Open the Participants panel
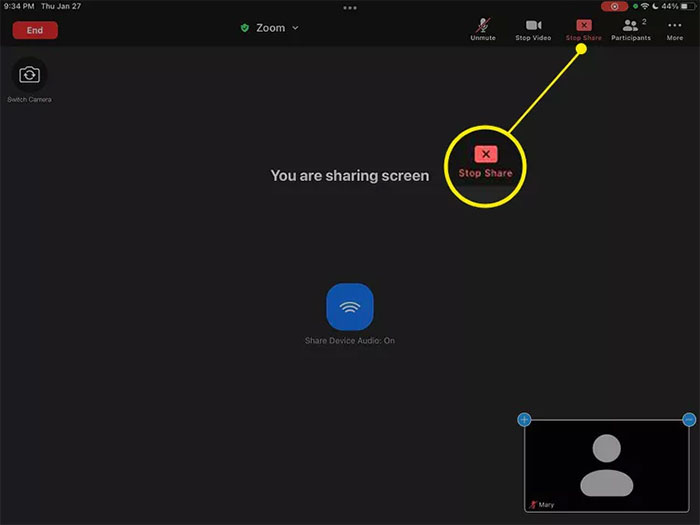Viewport: 700px width, 525px height. [x=631, y=28]
